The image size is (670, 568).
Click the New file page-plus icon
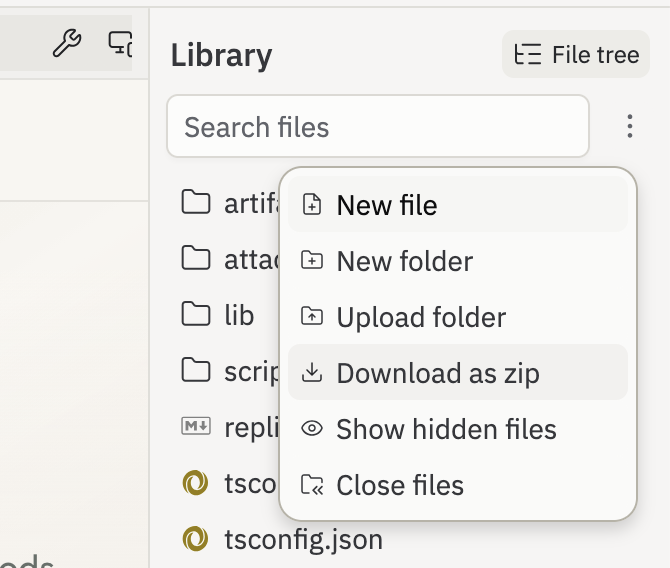coord(312,204)
